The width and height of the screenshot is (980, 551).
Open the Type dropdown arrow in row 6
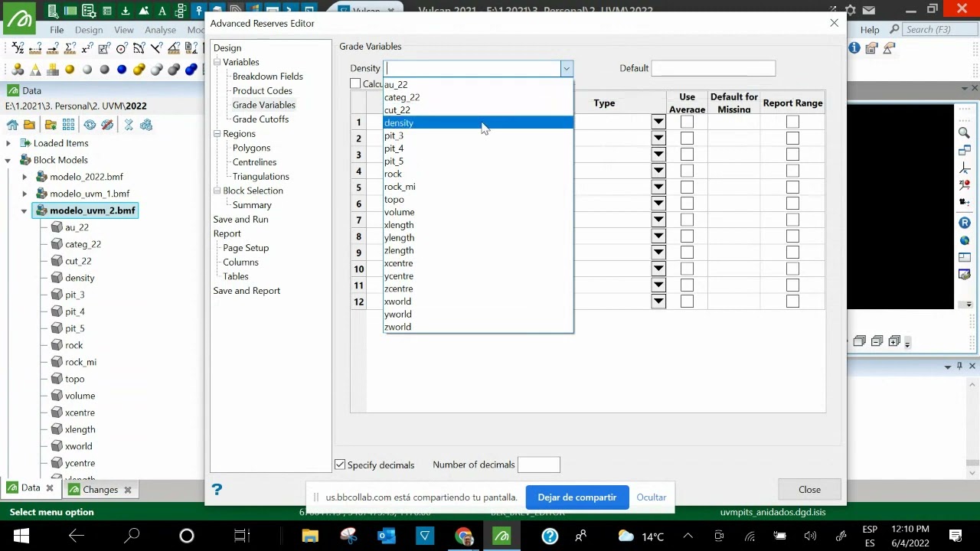click(658, 204)
